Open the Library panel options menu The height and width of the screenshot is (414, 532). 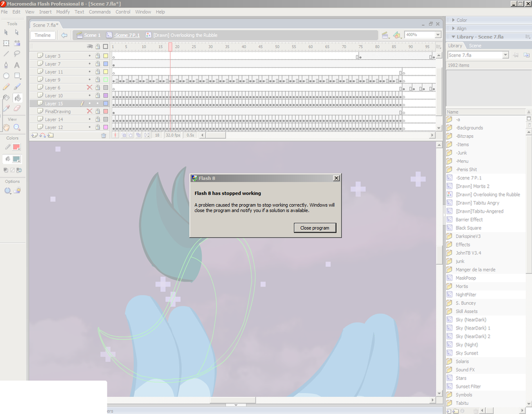528,37
